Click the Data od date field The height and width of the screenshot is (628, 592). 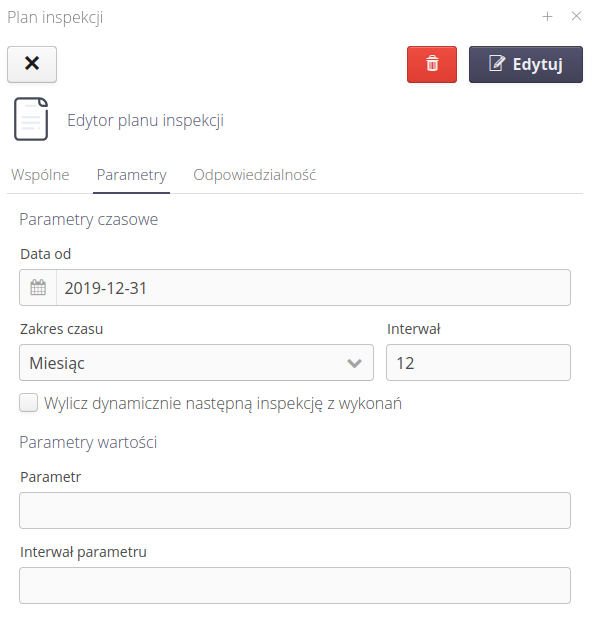click(x=313, y=288)
